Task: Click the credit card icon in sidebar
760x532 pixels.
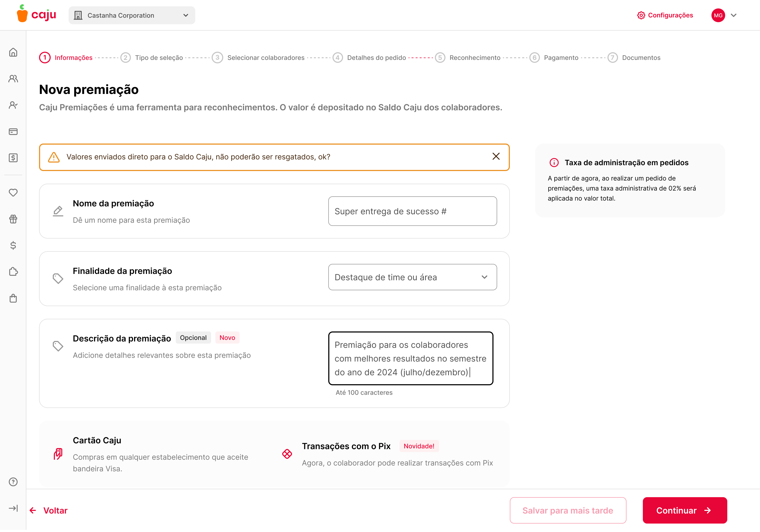Action: coord(13,132)
